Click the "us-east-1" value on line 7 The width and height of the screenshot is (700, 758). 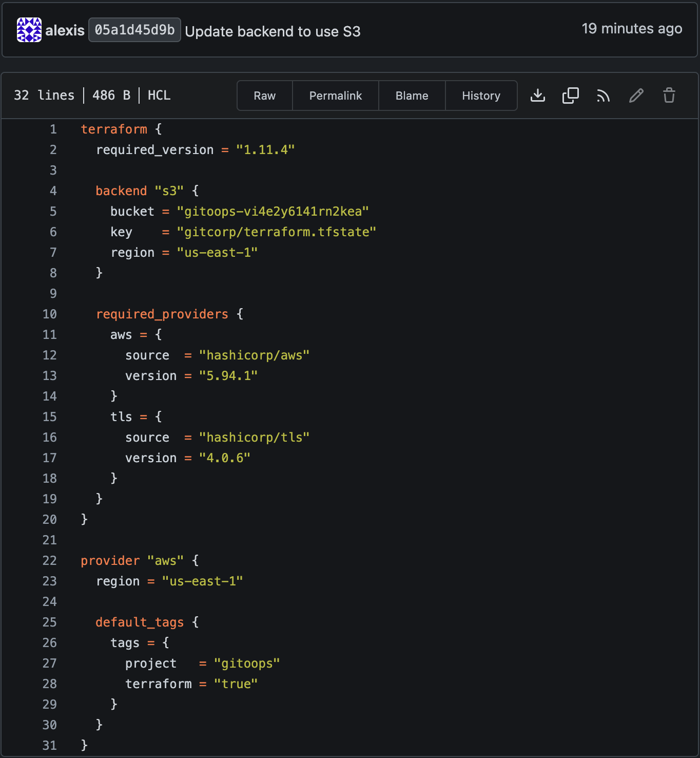point(218,253)
